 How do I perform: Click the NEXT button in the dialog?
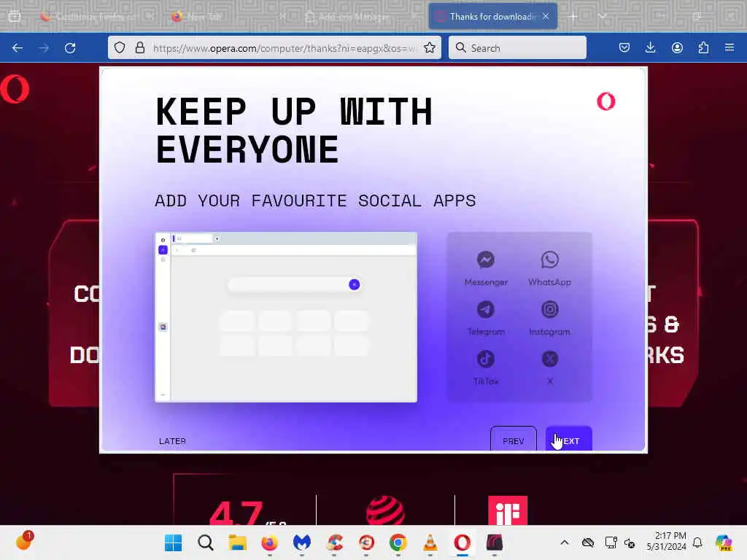(569, 438)
